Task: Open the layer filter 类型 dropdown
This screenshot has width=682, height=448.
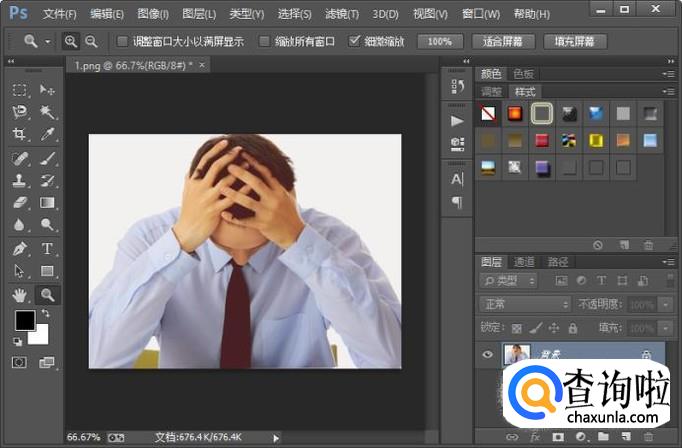Action: coord(508,281)
